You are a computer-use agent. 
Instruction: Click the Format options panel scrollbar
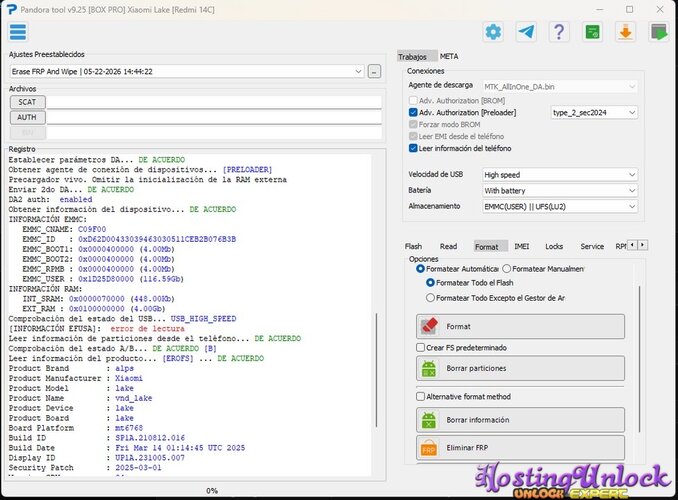pos(639,359)
